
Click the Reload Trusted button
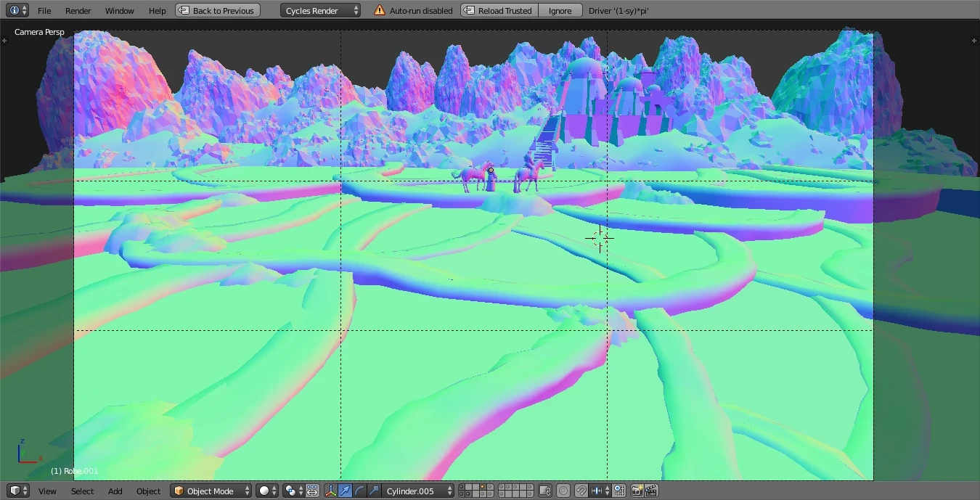[499, 11]
